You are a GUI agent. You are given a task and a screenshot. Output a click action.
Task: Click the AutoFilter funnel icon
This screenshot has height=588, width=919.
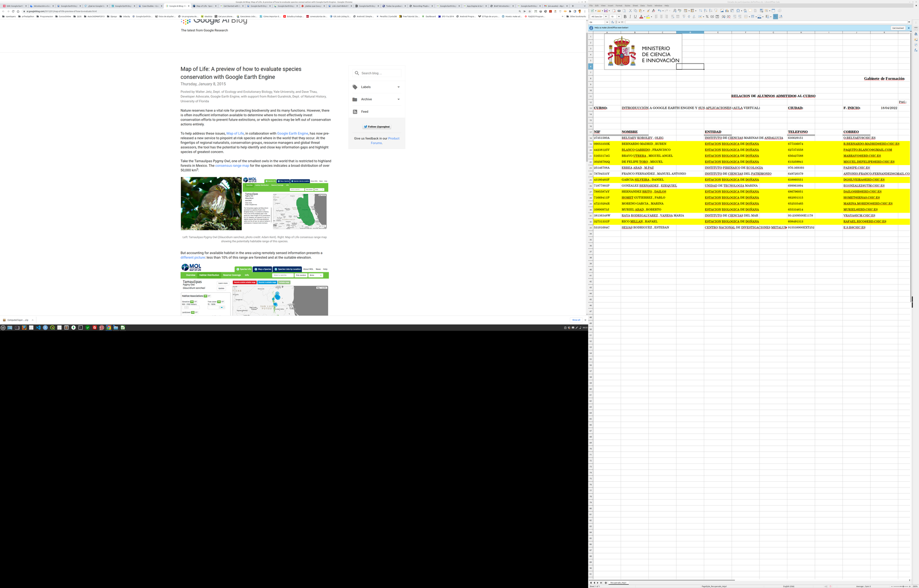point(716,11)
